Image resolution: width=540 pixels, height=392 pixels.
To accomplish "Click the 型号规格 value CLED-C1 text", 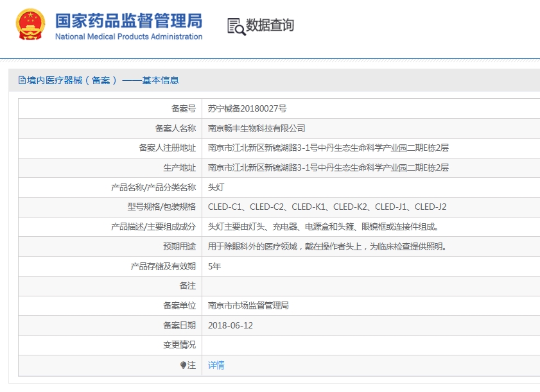I will (225, 207).
